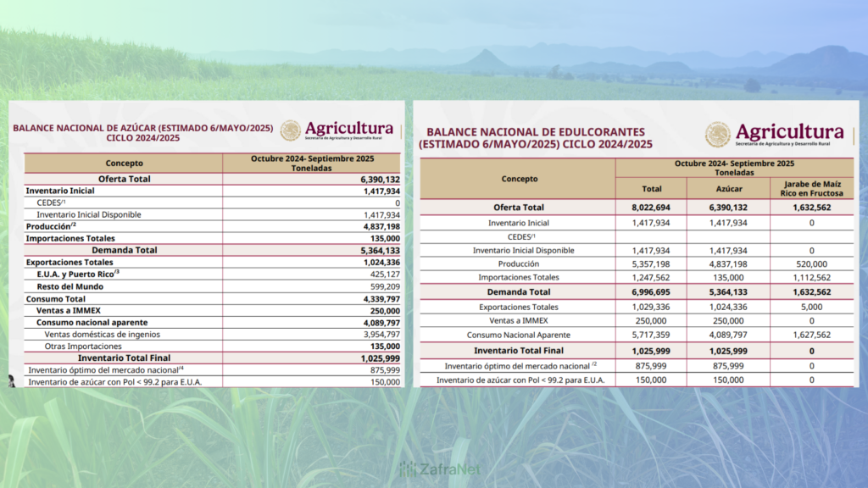
Task: Click the 'Total' column header in edulcorantes table
Action: pyautogui.click(x=652, y=189)
